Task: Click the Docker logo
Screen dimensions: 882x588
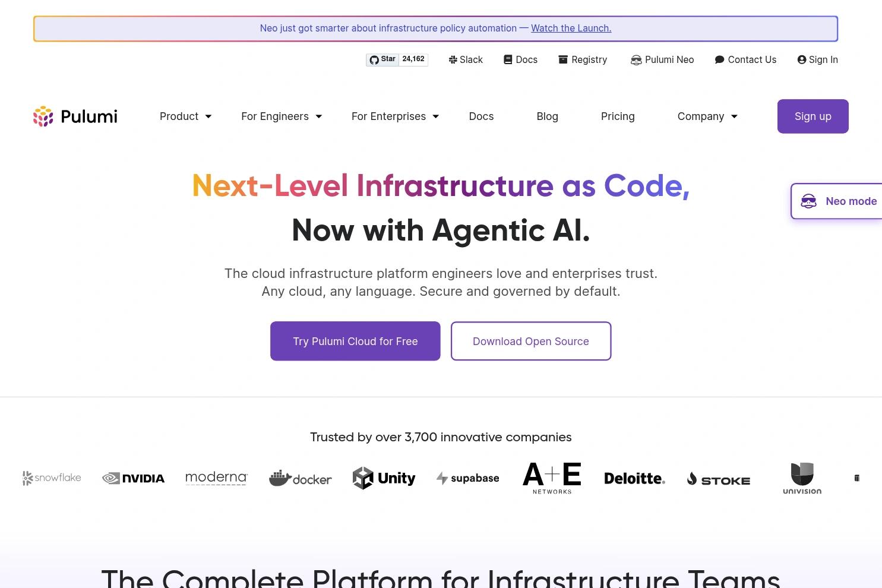Action: tap(301, 478)
